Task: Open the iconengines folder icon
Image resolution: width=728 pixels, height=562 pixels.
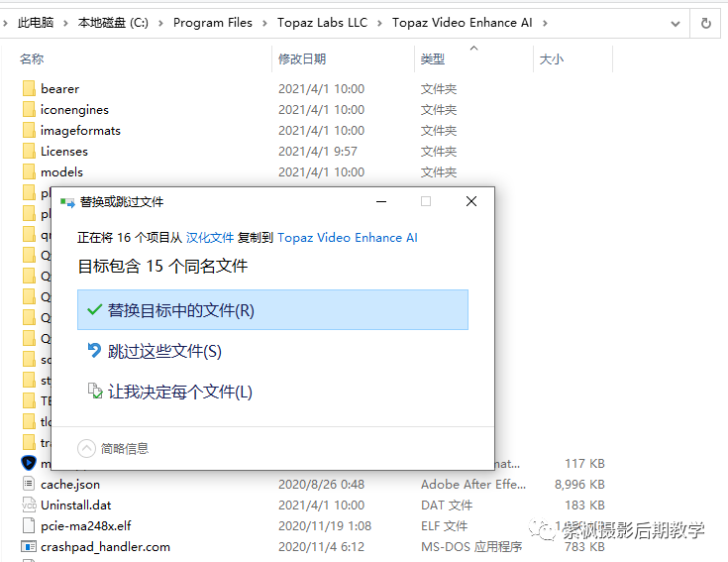Action: pyautogui.click(x=29, y=109)
